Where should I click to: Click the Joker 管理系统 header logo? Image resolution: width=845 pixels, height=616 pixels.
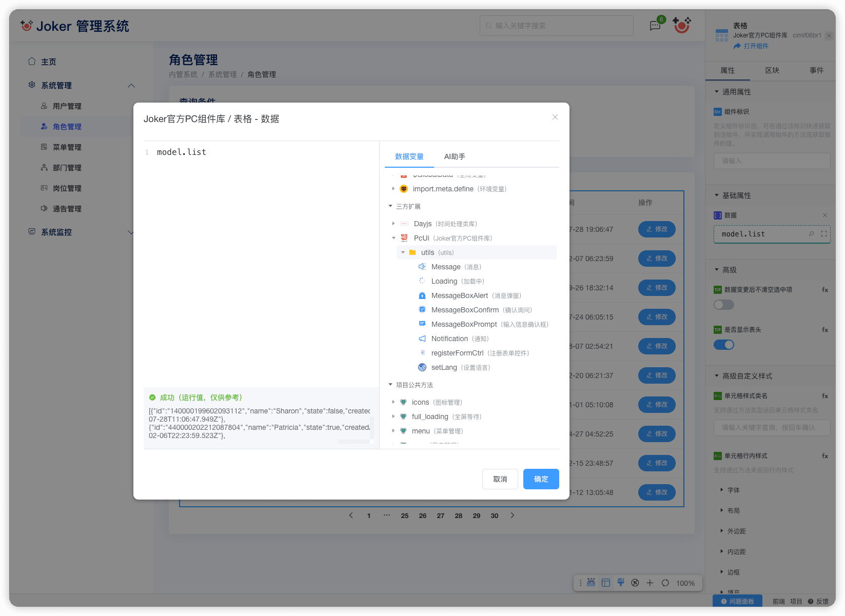(75, 26)
